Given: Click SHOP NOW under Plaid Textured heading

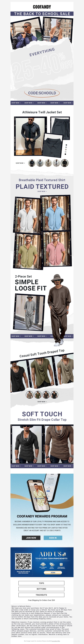Looking at the screenshot, I should (42, 192).
